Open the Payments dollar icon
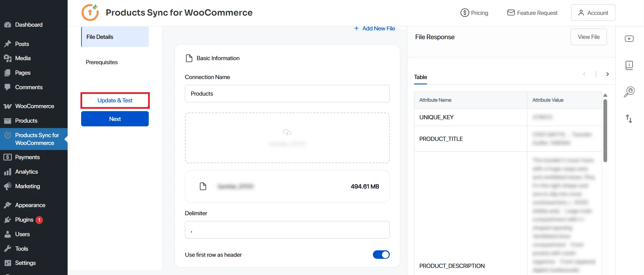The width and height of the screenshot is (644, 275). click(7, 157)
